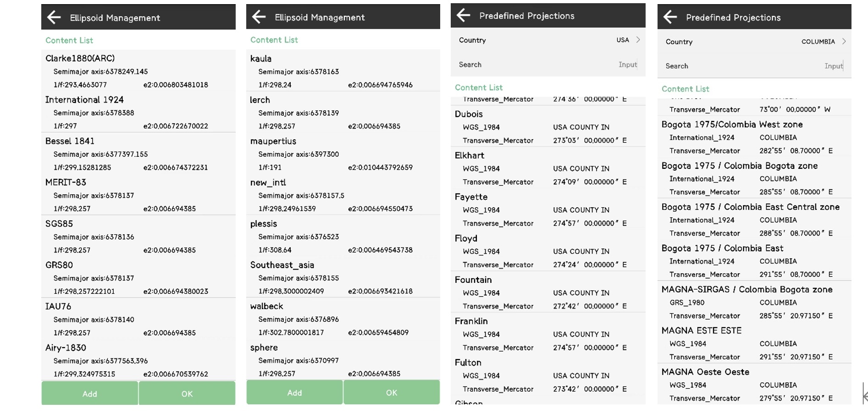Choose the International 1924 ellipsoid entry
The height and width of the screenshot is (414, 868).
[x=138, y=112]
